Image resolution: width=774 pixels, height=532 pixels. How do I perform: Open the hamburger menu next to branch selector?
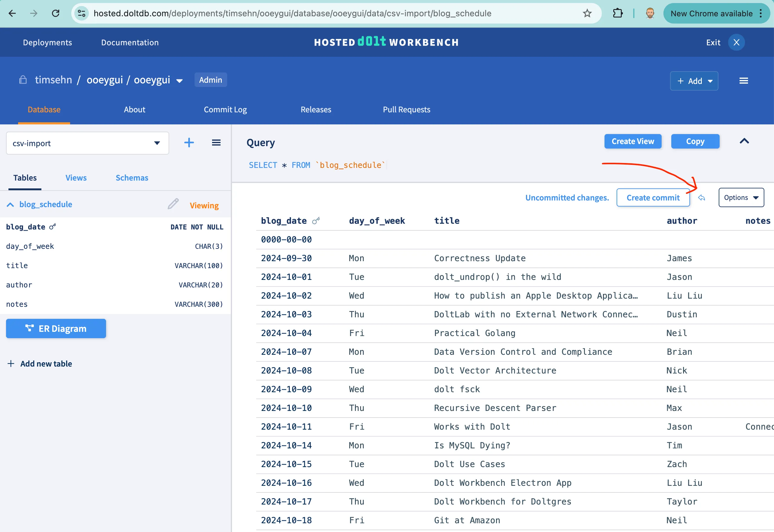pos(216,143)
